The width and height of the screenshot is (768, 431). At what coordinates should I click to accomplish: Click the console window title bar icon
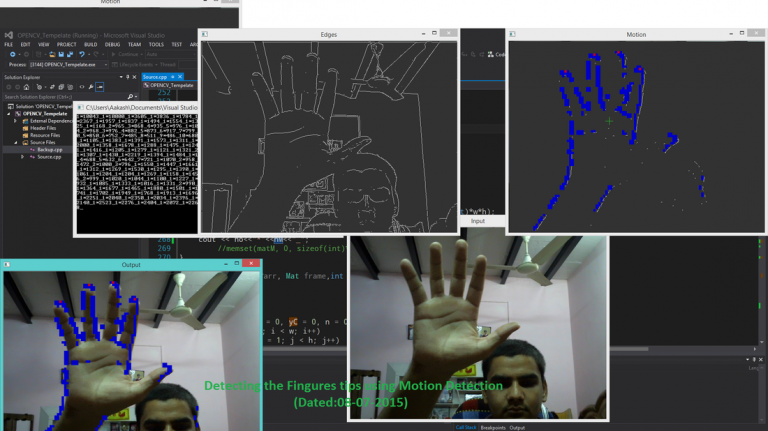pyautogui.click(x=80, y=107)
